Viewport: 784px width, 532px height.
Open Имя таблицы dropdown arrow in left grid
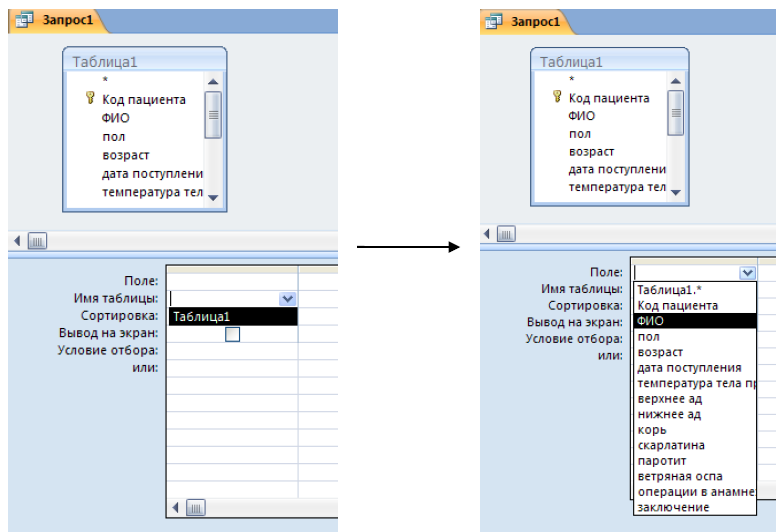(288, 299)
